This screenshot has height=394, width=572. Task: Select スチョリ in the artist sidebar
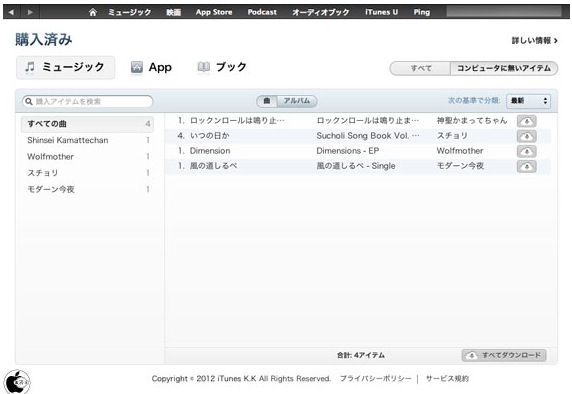click(x=87, y=173)
